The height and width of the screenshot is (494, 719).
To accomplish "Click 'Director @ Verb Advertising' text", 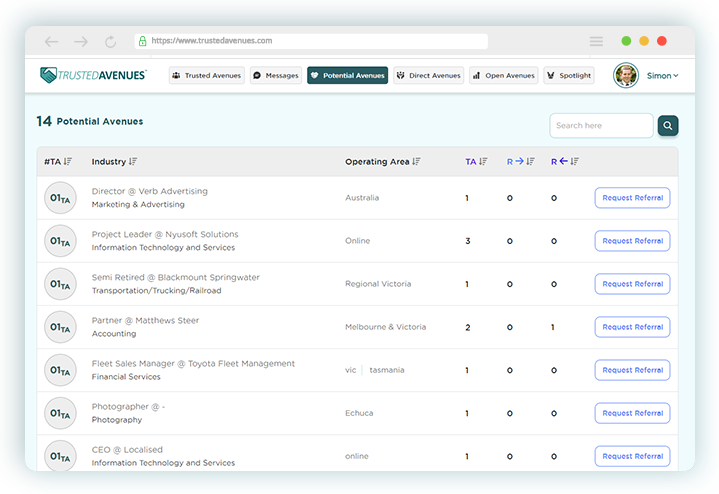I will (149, 191).
